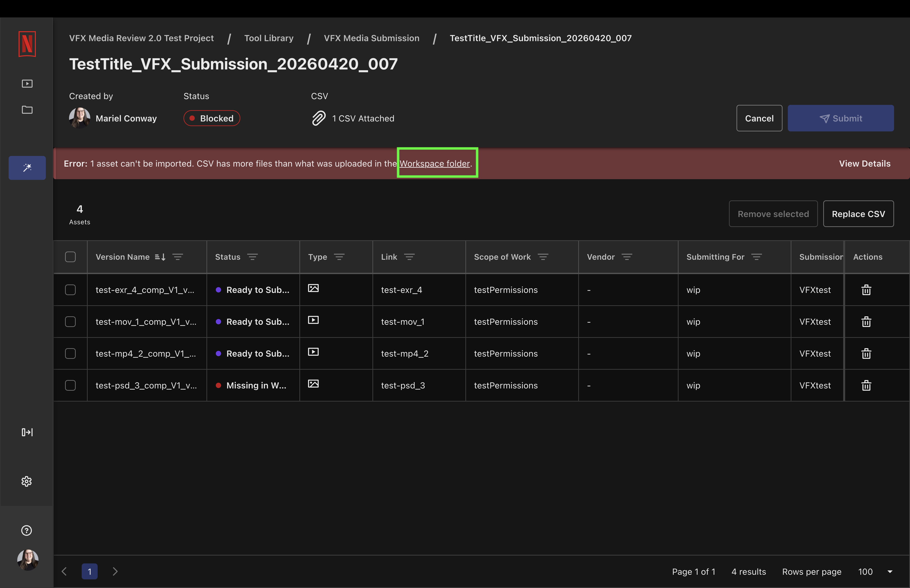The width and height of the screenshot is (910, 588).
Task: Click image type icon in test-psd_3 row
Action: click(314, 384)
